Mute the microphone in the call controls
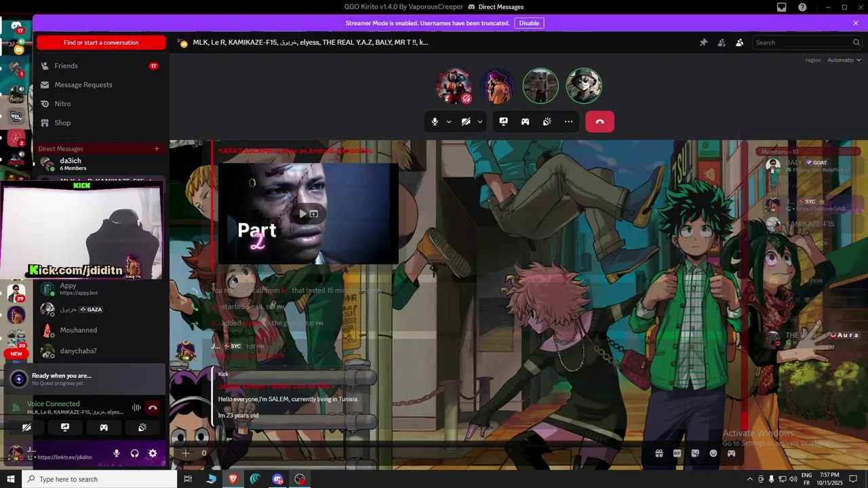The height and width of the screenshot is (488, 868). (x=435, y=122)
